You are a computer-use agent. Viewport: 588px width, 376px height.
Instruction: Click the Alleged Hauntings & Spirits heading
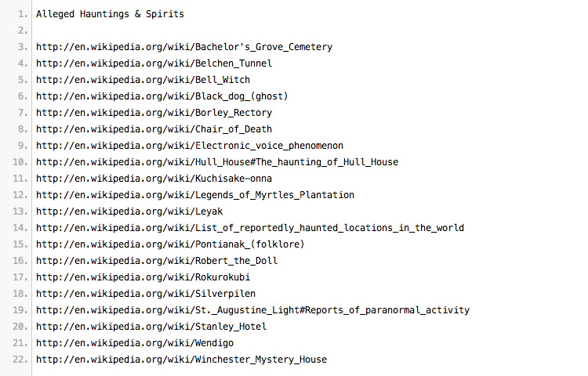point(110,14)
